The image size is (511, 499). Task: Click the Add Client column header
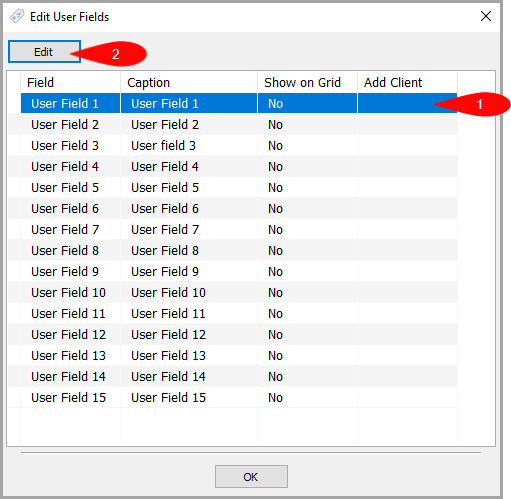[x=407, y=82]
